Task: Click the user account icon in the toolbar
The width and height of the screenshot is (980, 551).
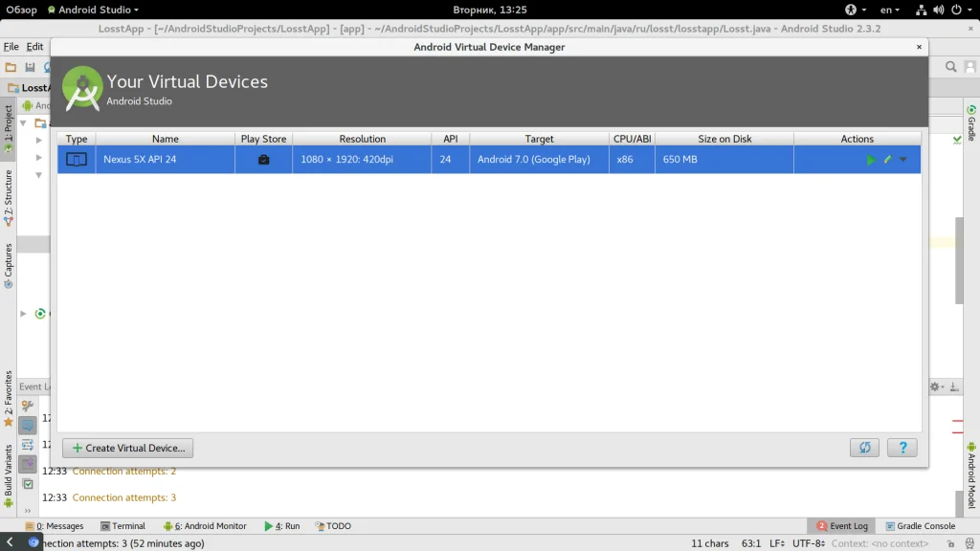Action: 970,67
